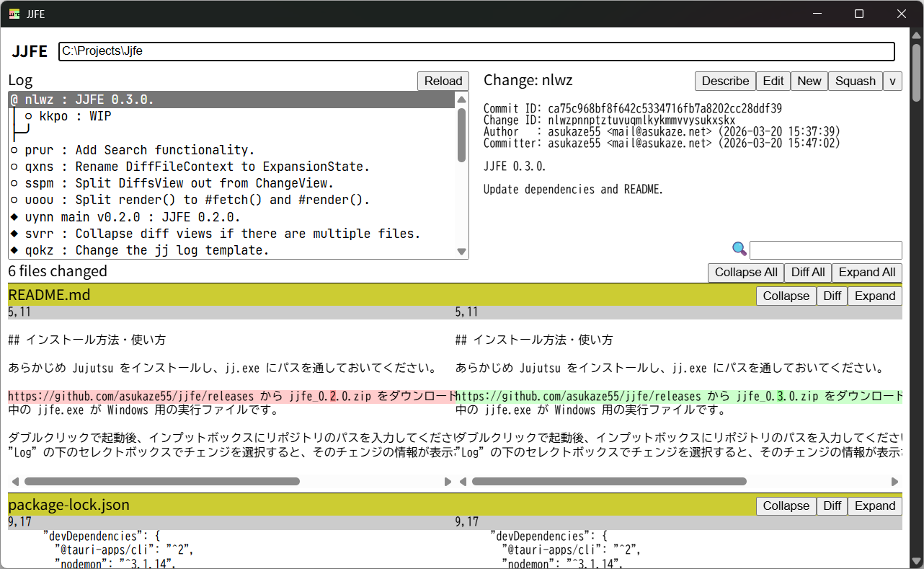Click the right README diff horizontal scrollbar thumb
Screen dimensions: 924x569
pos(609,481)
